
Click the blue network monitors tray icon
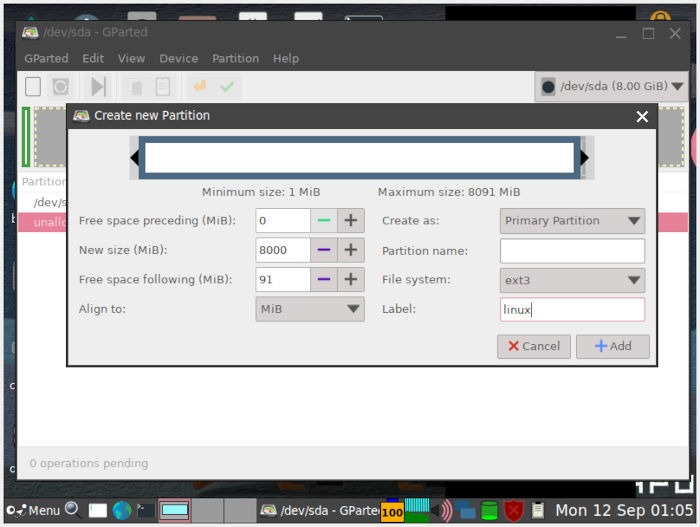point(465,510)
